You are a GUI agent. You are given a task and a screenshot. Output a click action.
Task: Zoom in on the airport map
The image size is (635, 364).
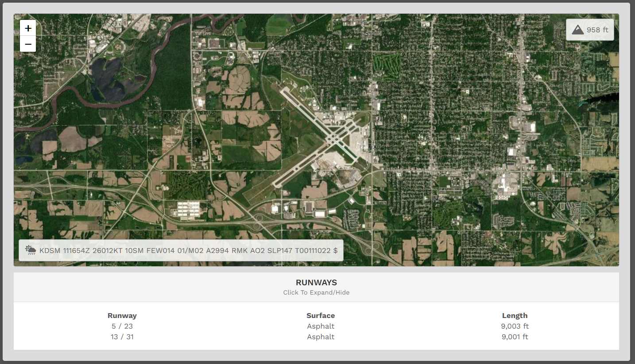(28, 28)
